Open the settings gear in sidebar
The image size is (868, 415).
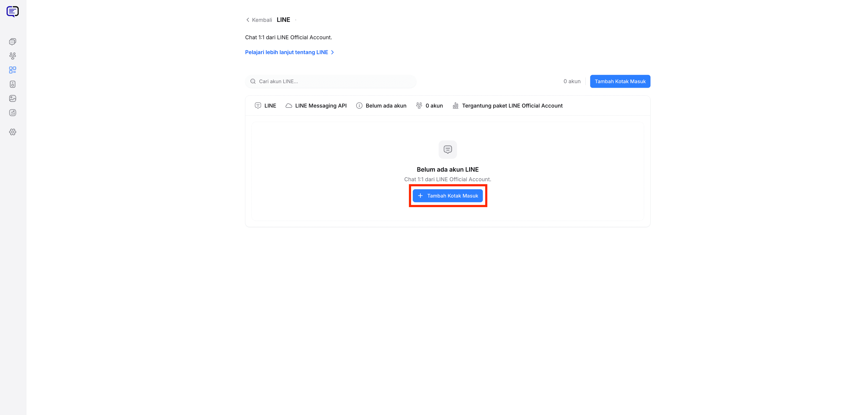(x=12, y=132)
